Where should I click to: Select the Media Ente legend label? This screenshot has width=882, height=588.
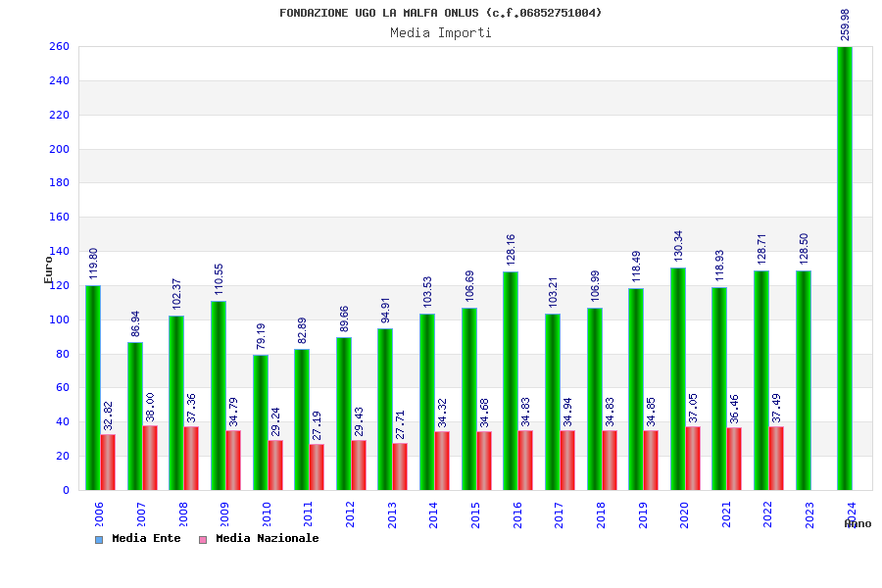pos(146,538)
